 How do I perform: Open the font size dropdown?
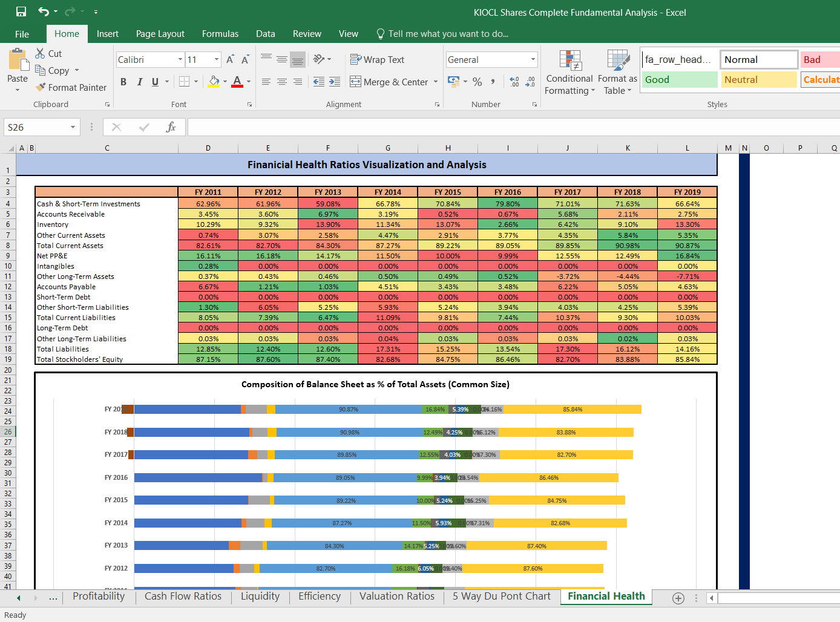click(x=217, y=59)
